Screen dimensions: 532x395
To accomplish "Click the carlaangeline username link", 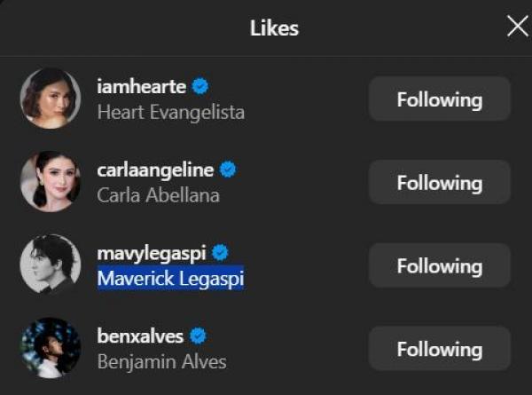I will click(156, 170).
